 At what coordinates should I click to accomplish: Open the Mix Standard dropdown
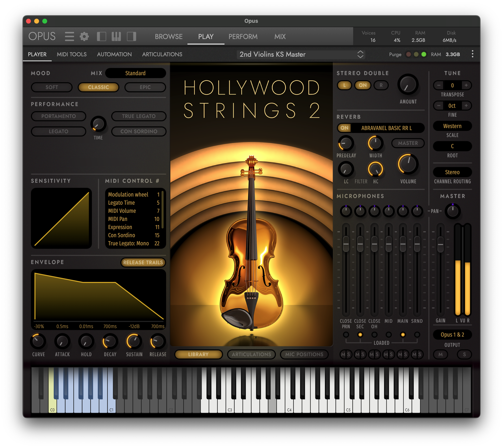pos(135,73)
